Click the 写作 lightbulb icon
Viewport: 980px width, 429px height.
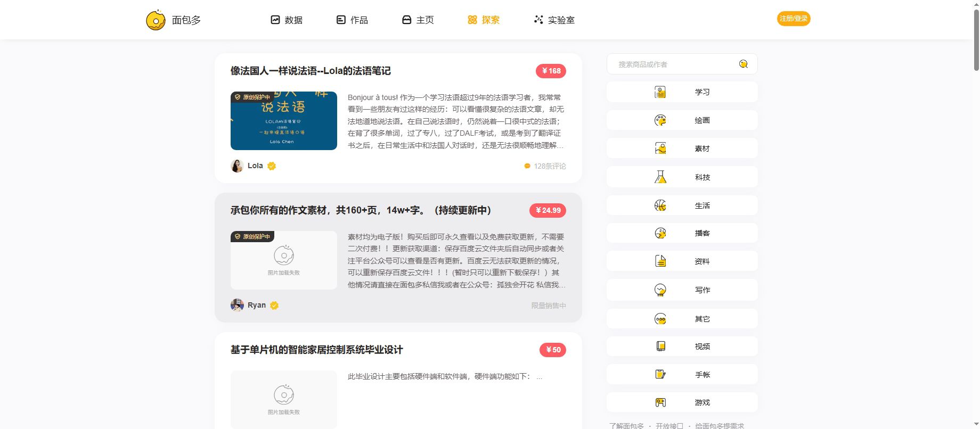point(660,290)
